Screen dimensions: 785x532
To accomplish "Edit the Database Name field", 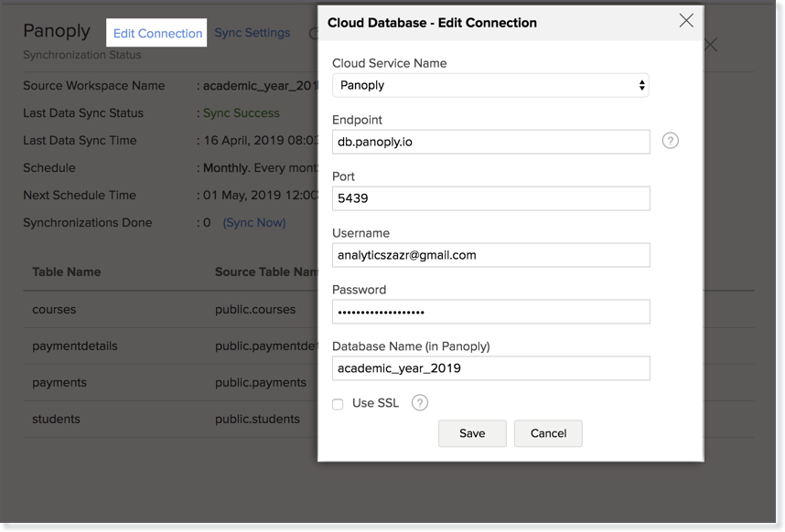I will click(490, 368).
